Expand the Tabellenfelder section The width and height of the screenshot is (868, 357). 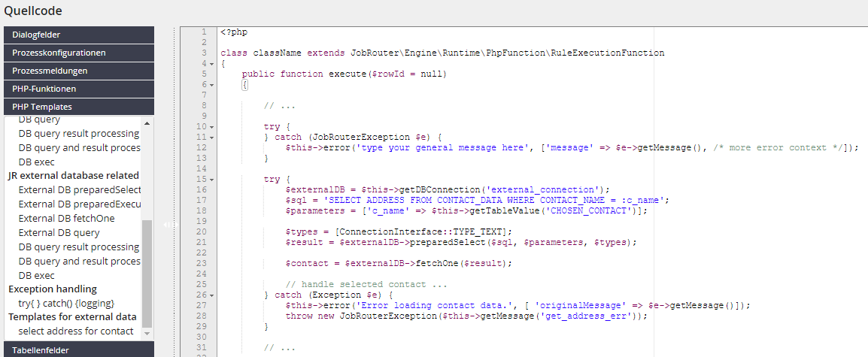coord(79,349)
